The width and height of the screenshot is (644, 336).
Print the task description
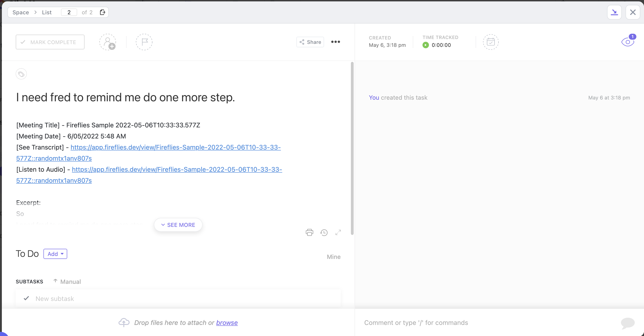309,232
